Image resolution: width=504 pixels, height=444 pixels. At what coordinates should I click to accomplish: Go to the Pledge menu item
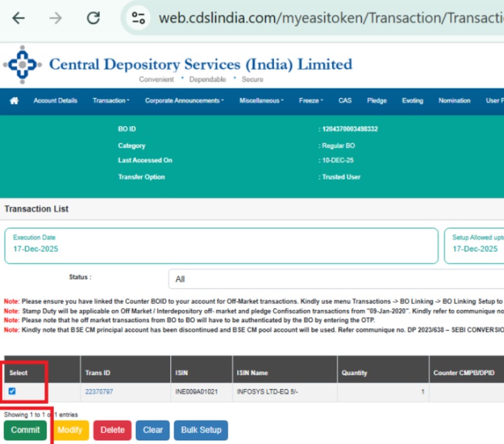[376, 100]
